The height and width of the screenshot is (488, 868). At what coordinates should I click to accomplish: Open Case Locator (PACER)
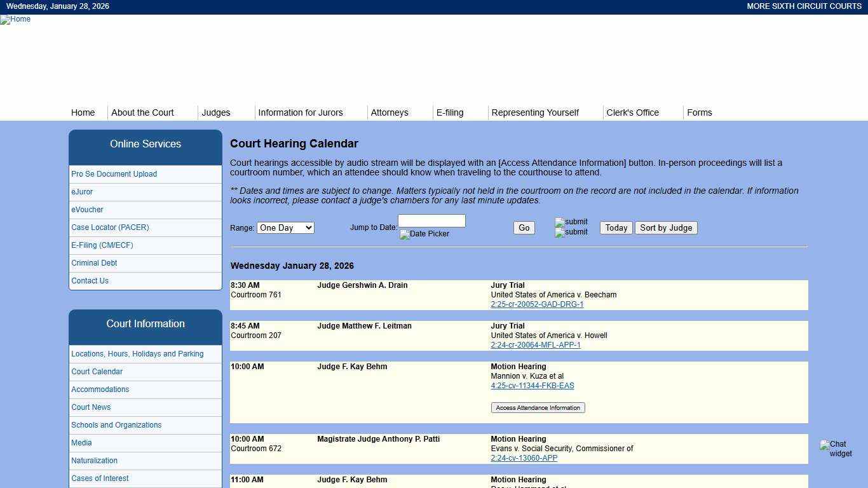pos(110,227)
